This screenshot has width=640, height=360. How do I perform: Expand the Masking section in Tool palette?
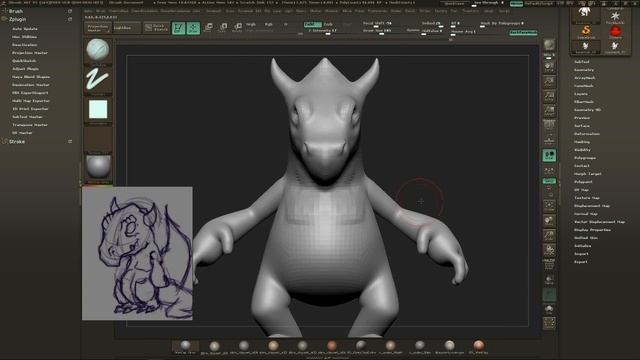tap(582, 142)
